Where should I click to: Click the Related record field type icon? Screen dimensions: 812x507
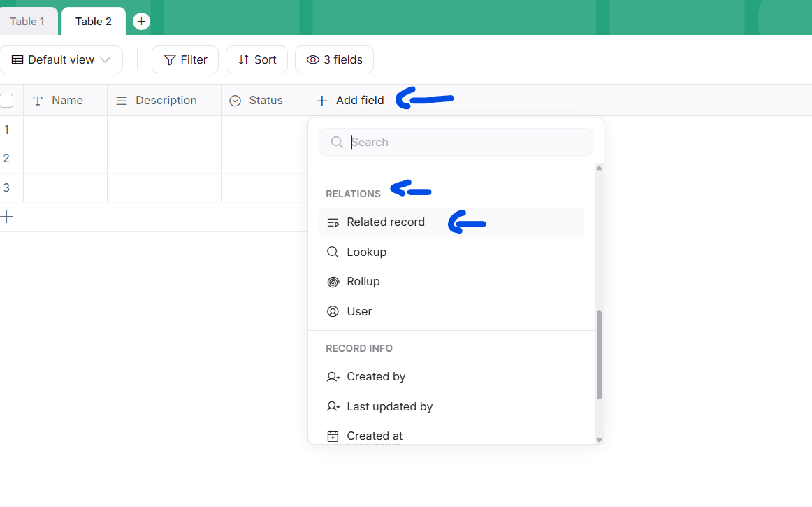pyautogui.click(x=333, y=222)
